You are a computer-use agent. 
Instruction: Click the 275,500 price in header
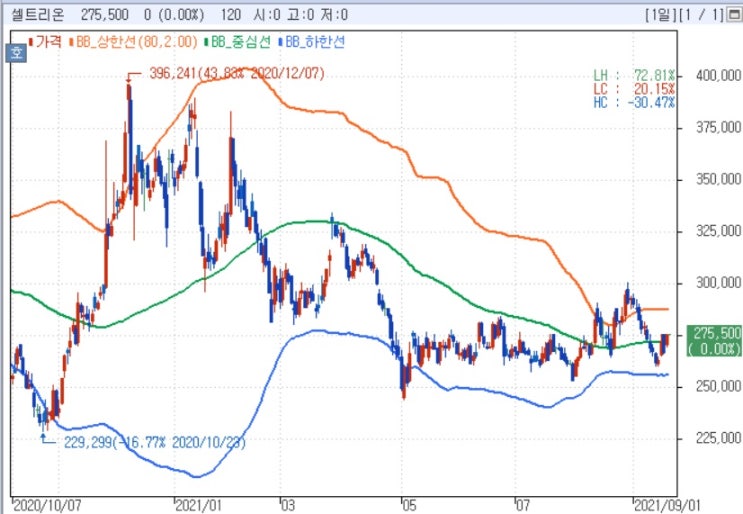click(x=104, y=15)
